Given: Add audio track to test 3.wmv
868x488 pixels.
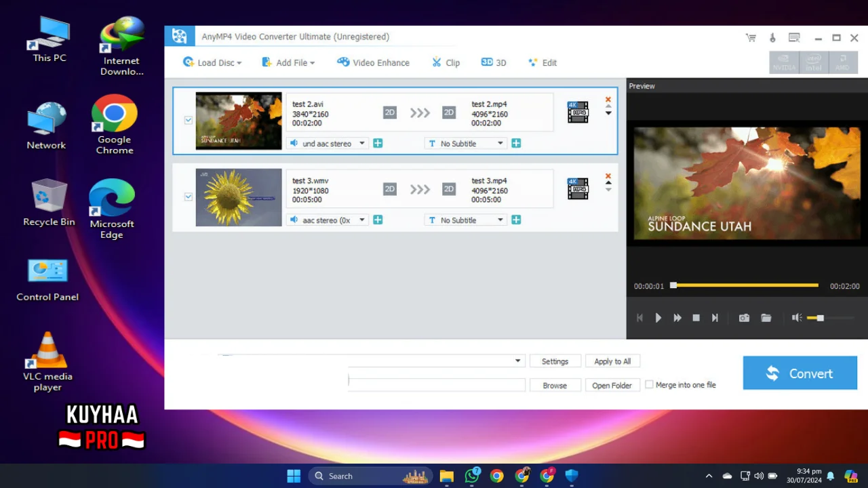Looking at the screenshot, I should (378, 220).
